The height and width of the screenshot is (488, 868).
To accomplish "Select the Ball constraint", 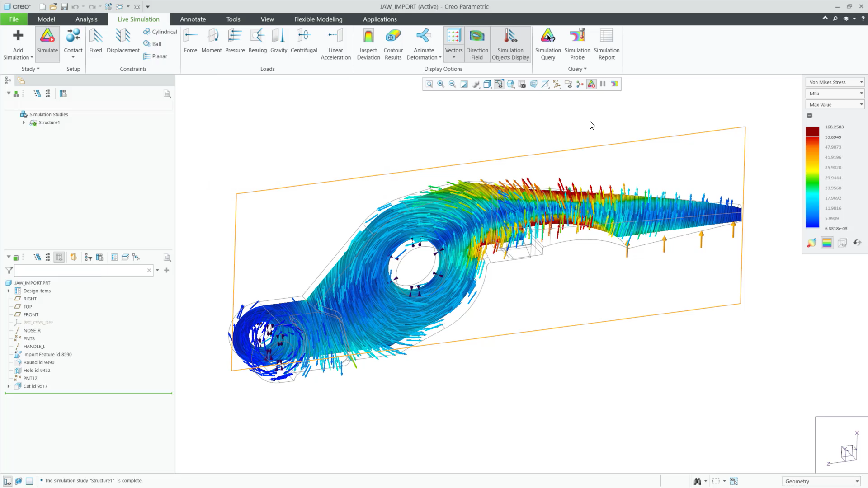I will 152,44.
